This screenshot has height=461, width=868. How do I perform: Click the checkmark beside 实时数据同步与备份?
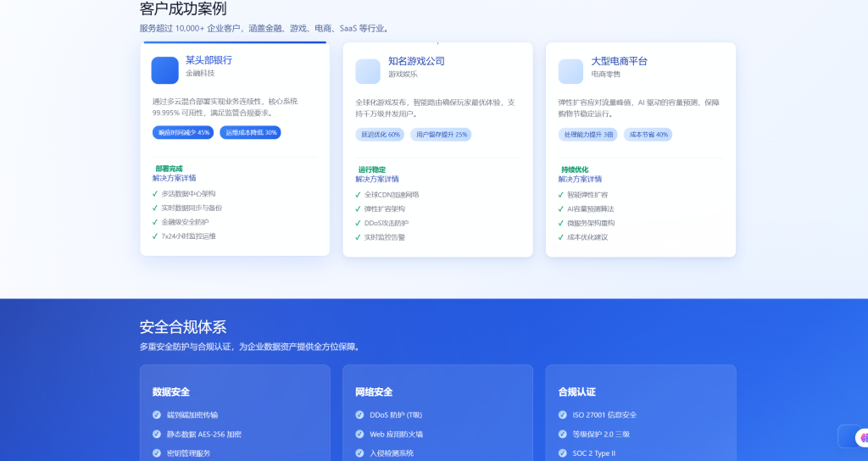pos(155,208)
